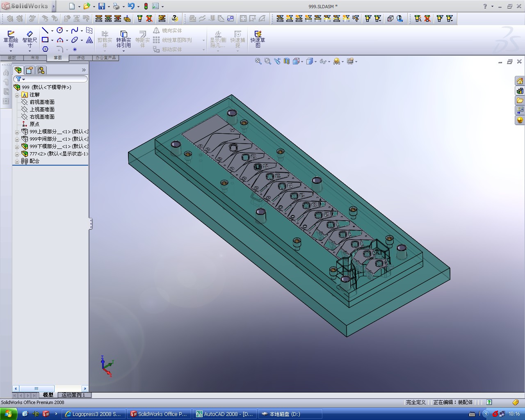Viewport: 525px width, 420px height.
Task: Select the Spline sketch tool
Action: [75, 31]
